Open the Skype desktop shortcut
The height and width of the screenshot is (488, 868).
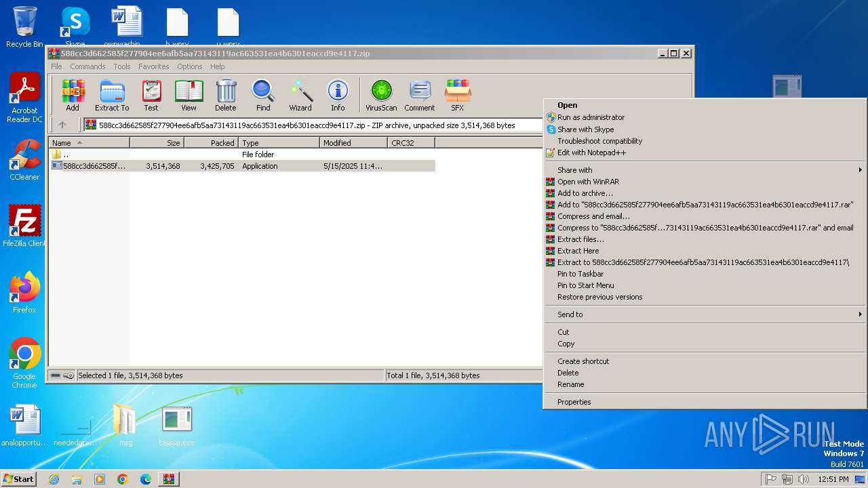(x=75, y=26)
